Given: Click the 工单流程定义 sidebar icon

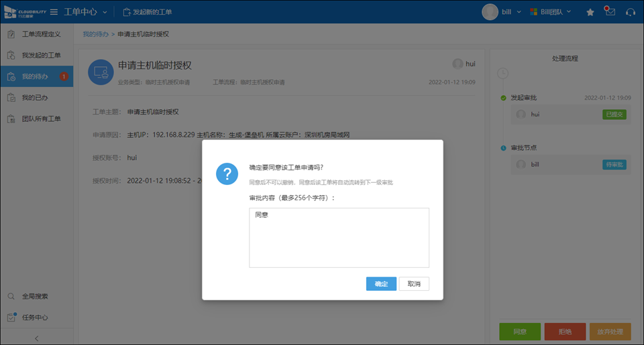Looking at the screenshot, I should coord(11,34).
